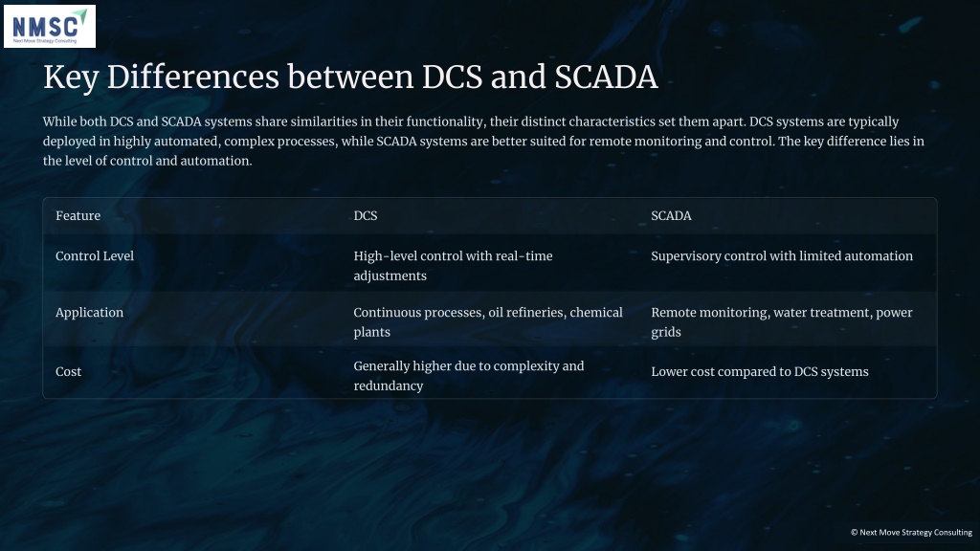Viewport: 980px width, 551px height.
Task: Click the Next Move Strategy Consulting logo tagline
Action: pos(45,41)
